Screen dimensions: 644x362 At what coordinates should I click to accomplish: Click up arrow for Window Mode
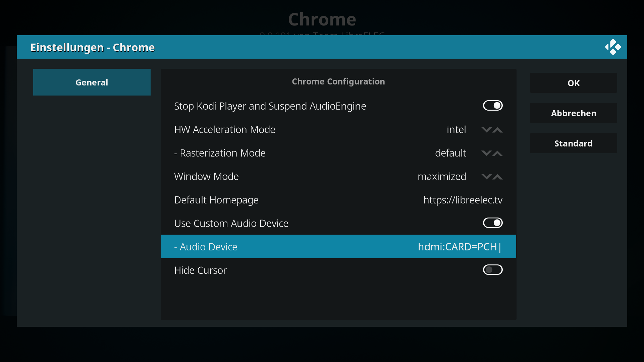497,177
